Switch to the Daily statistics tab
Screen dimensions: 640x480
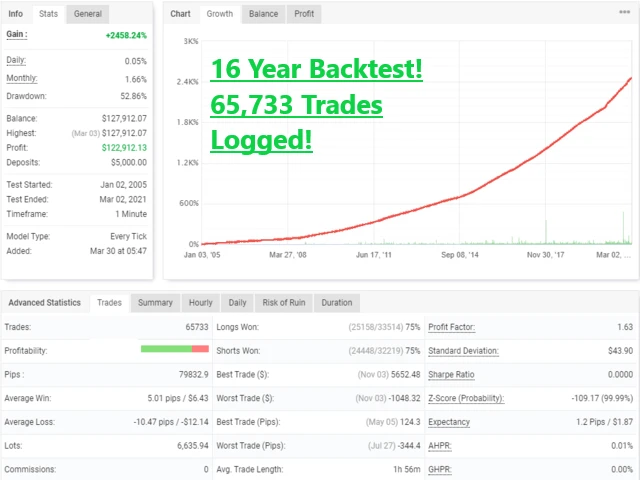(237, 302)
